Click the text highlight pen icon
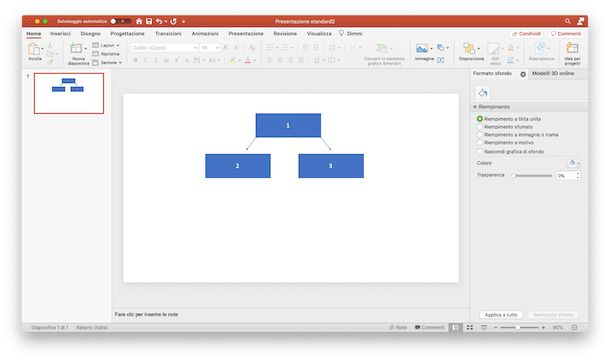610x361 pixels. point(233,60)
